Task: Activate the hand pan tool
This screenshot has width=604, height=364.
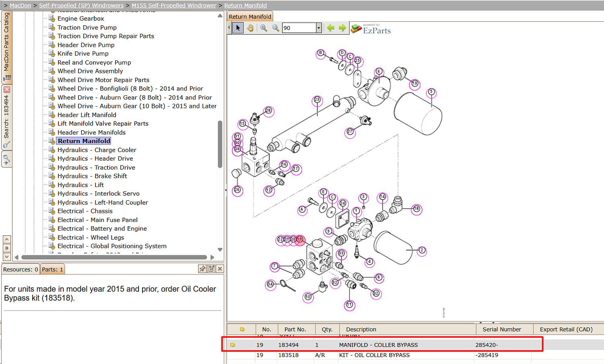Action: pos(250,28)
